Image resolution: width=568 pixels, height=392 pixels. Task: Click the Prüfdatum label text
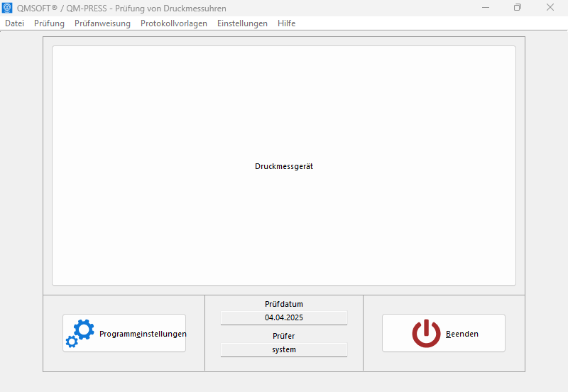[x=284, y=304]
